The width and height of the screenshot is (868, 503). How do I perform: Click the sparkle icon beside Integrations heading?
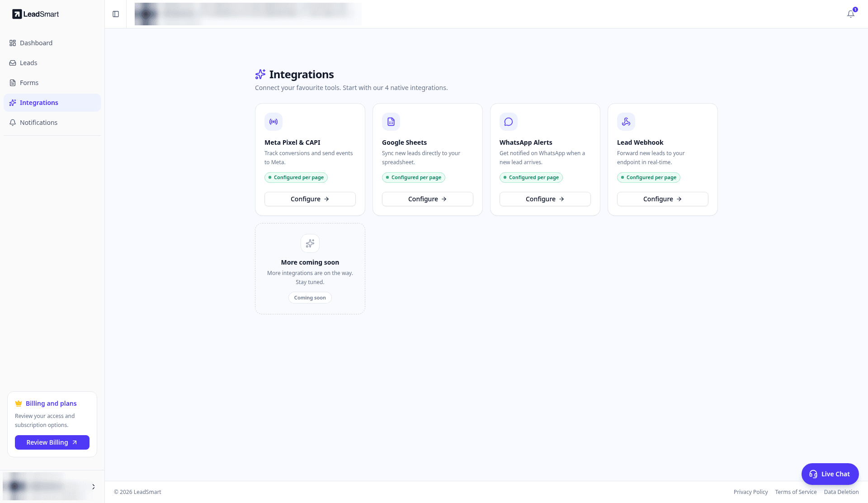pyautogui.click(x=260, y=74)
